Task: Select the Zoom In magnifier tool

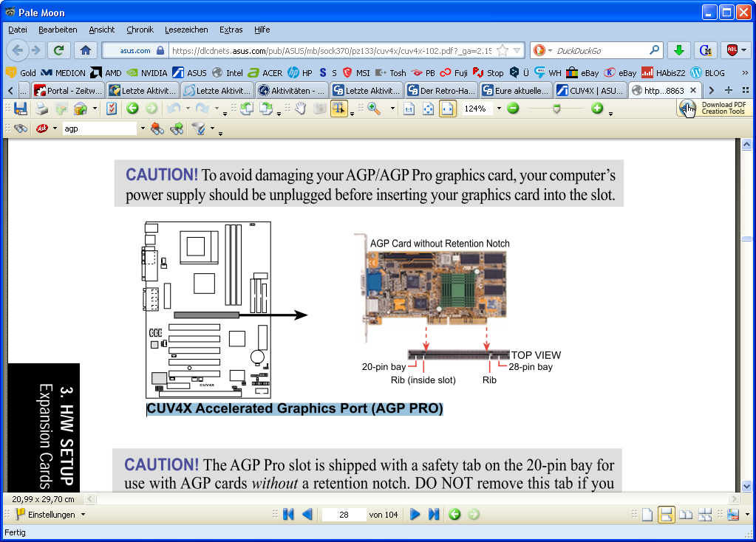Action: point(374,109)
